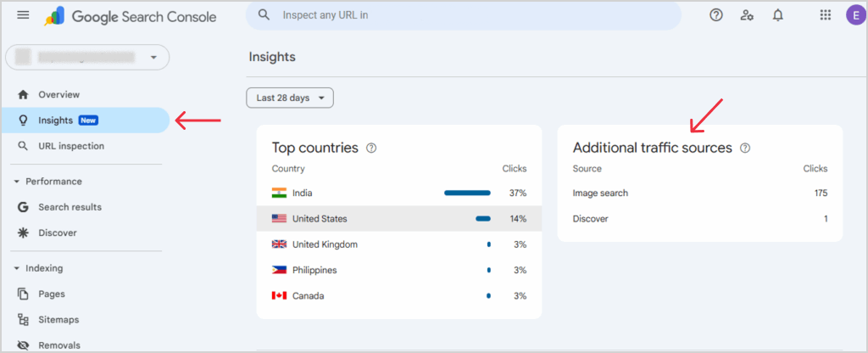Select Insights in the sidebar
Screen dimensions: 868x353
pos(85,120)
